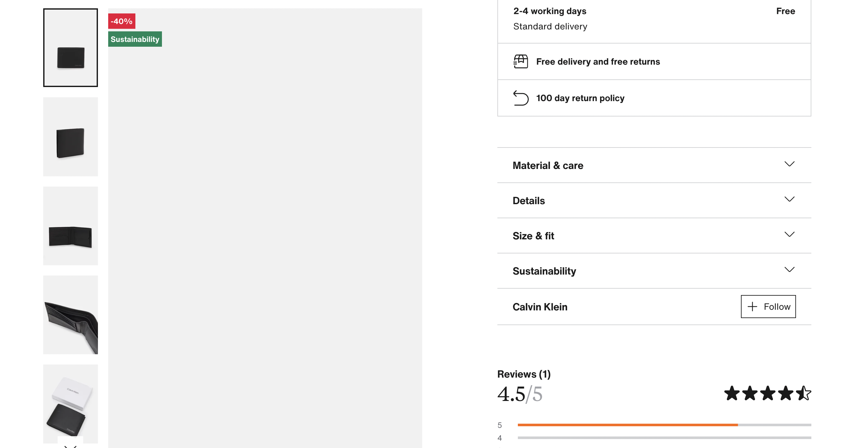Viewport: 868px width, 448px height.
Task: Click the free delivery package icon
Action: [521, 61]
